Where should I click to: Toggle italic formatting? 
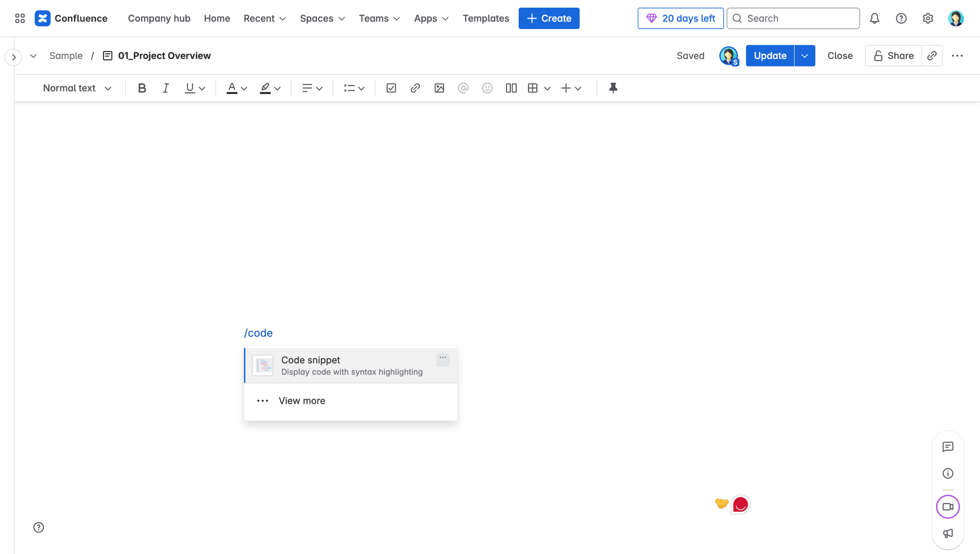click(x=166, y=88)
